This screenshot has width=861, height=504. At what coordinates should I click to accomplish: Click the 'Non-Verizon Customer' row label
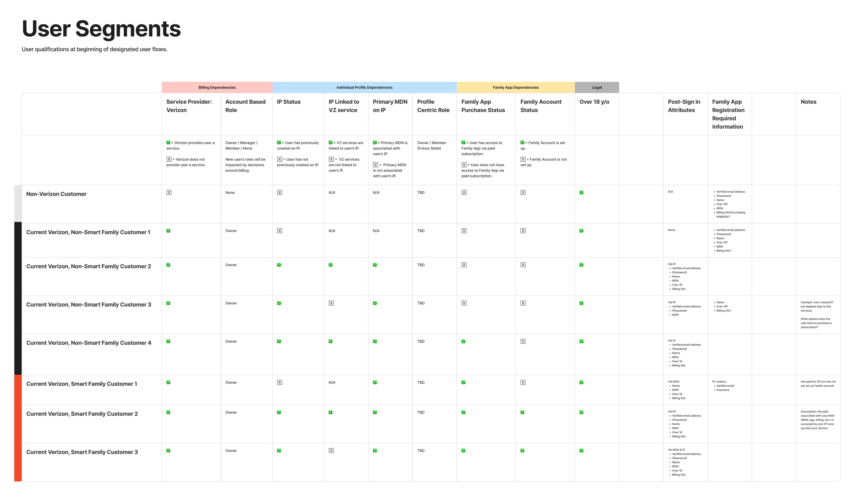(x=56, y=194)
